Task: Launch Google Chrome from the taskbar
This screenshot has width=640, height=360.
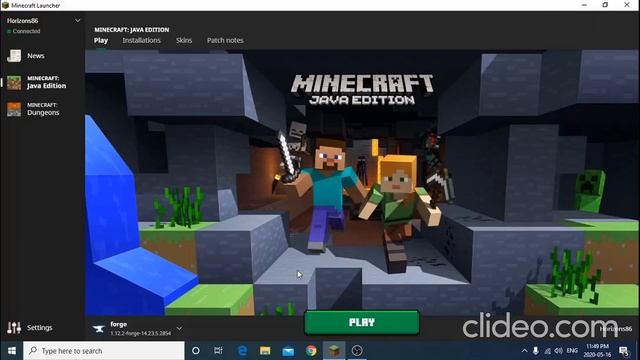Action: point(311,351)
